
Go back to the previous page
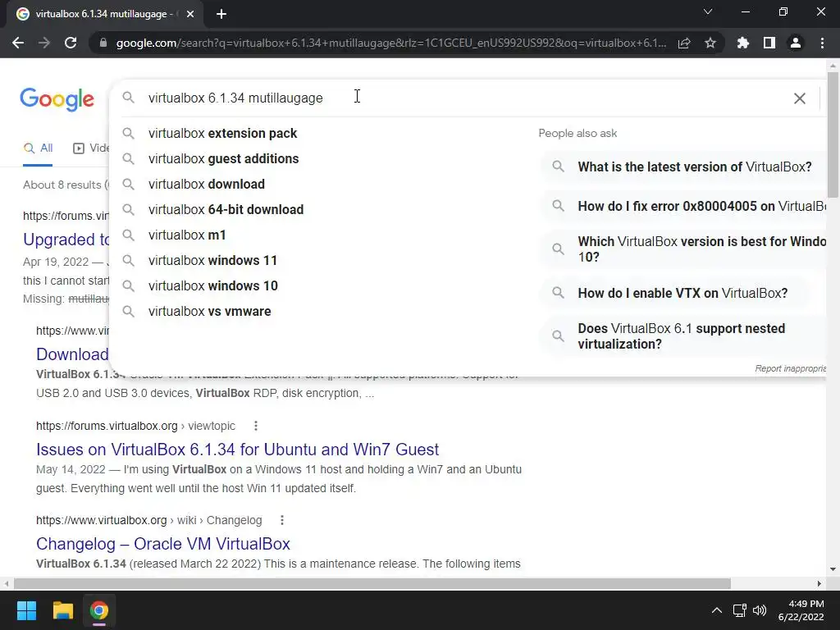(x=18, y=43)
